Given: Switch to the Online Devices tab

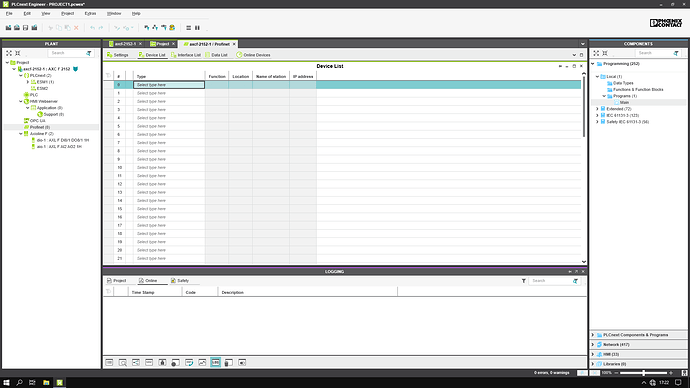Looking at the screenshot, I should click(x=253, y=55).
